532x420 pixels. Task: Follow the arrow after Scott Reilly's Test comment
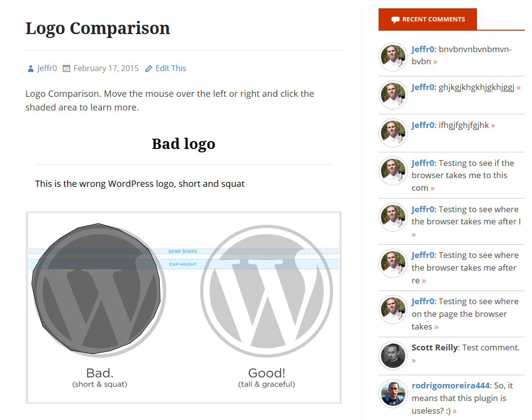point(414,361)
